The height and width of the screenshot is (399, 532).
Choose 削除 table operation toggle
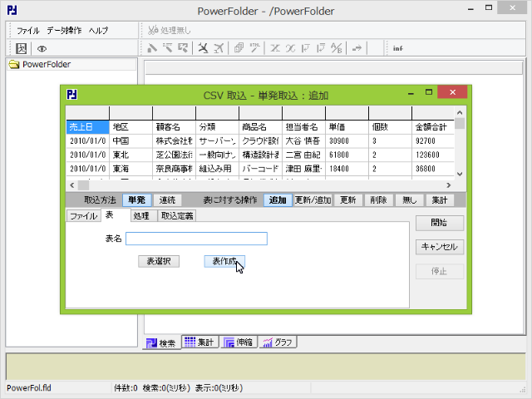click(378, 200)
